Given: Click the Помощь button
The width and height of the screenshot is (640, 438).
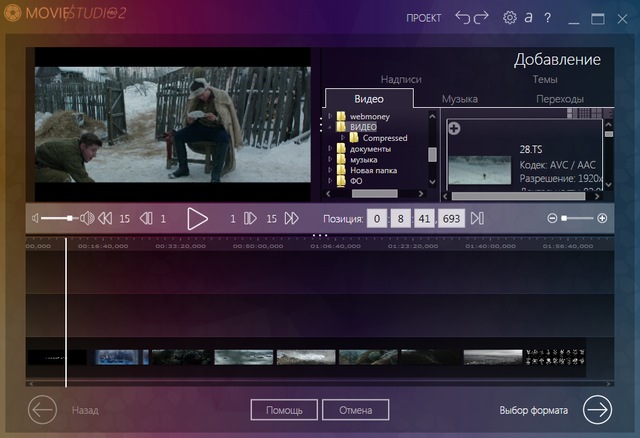Looking at the screenshot, I should [x=284, y=410].
